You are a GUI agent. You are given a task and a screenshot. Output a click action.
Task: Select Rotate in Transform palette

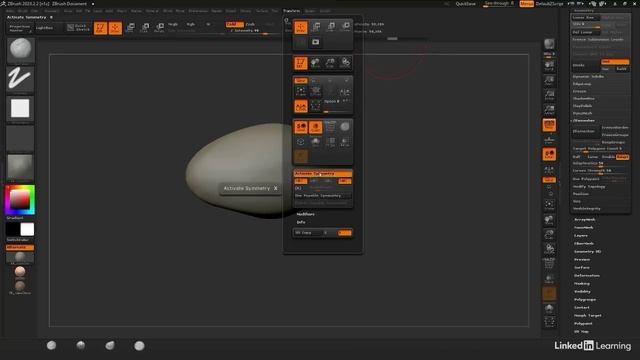345,27
